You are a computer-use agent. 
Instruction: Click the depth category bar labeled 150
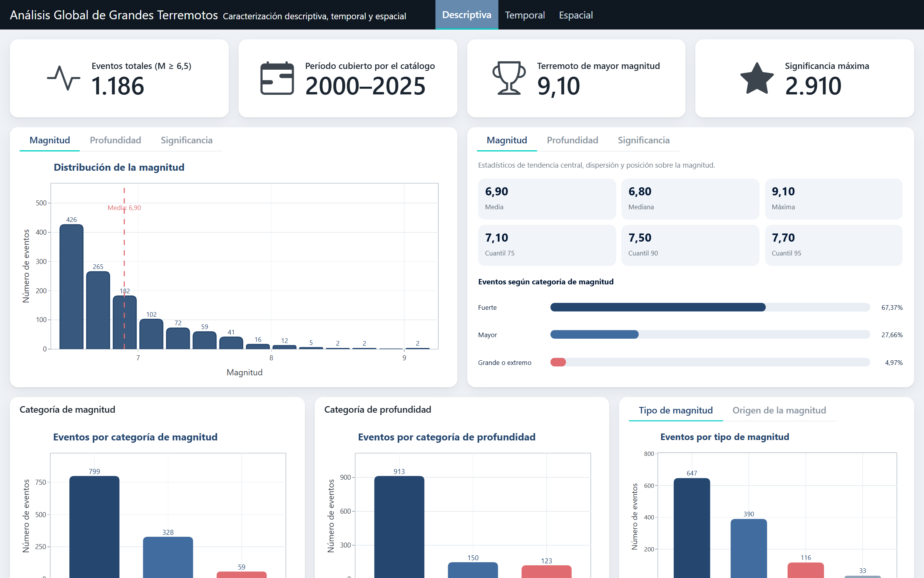pyautogui.click(x=473, y=570)
